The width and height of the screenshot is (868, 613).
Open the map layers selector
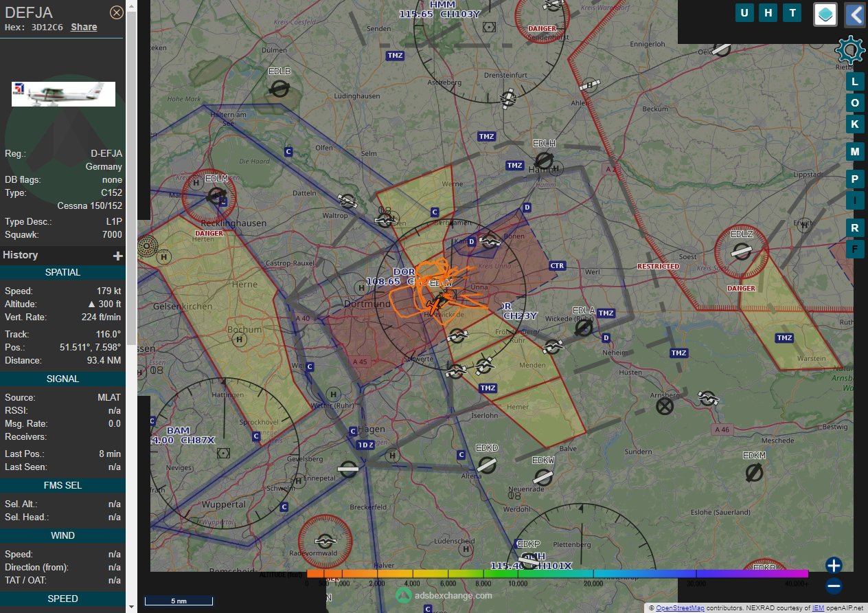(x=825, y=14)
